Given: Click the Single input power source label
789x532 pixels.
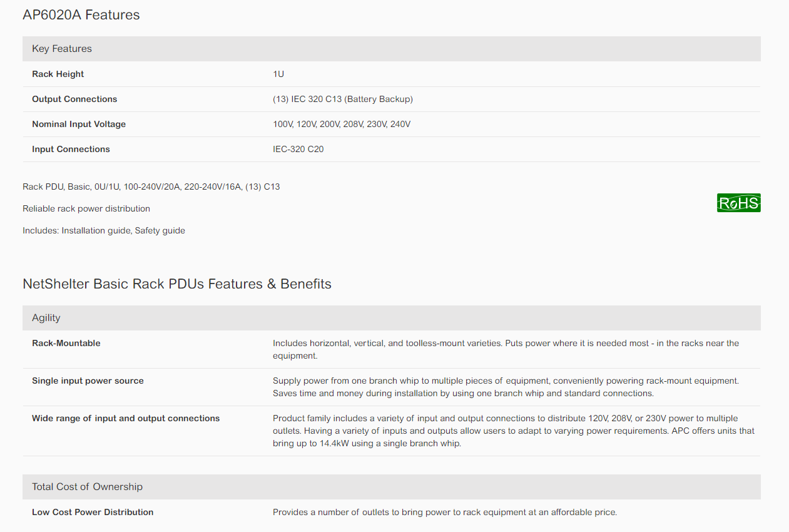Looking at the screenshot, I should click(x=88, y=381).
